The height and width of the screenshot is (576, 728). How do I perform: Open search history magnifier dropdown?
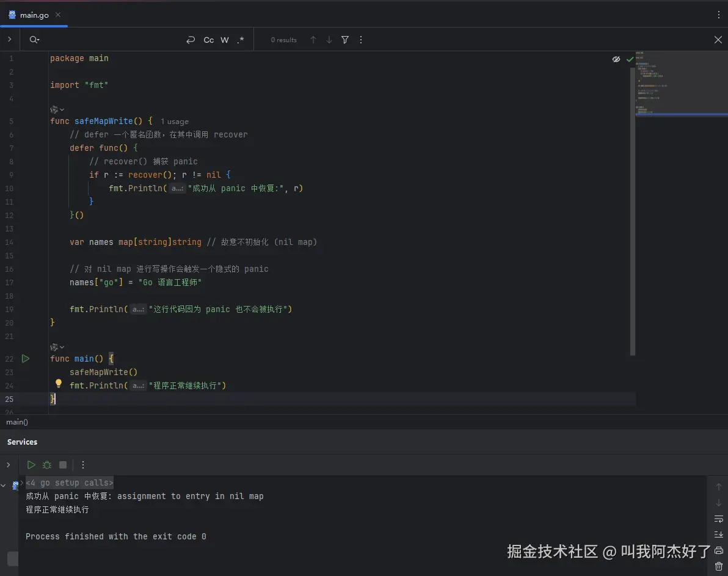pyautogui.click(x=34, y=40)
